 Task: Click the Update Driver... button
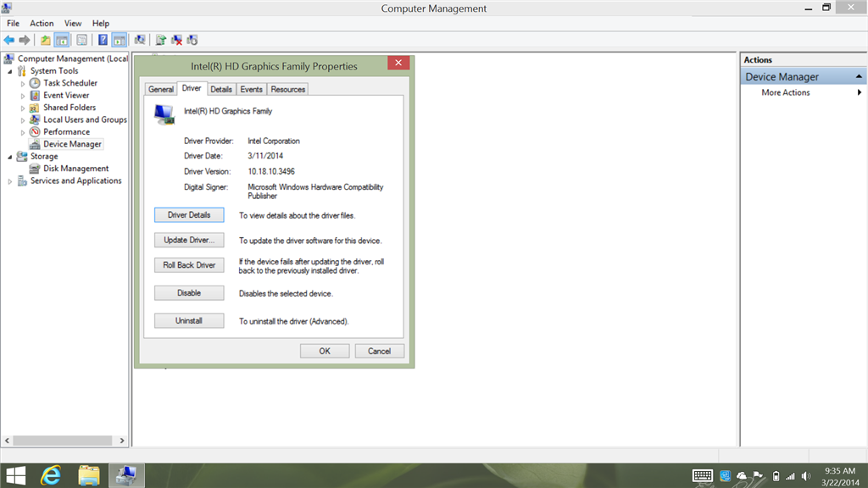189,240
